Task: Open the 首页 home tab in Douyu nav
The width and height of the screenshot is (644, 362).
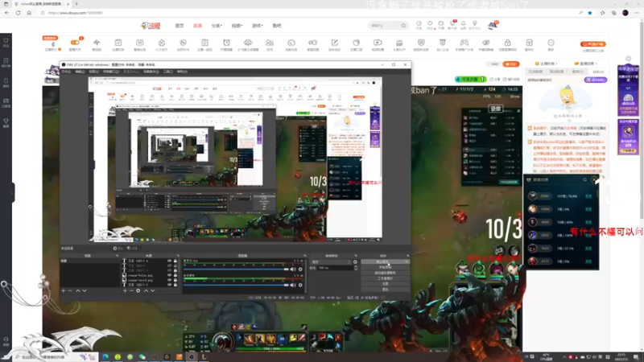Action: pos(180,26)
